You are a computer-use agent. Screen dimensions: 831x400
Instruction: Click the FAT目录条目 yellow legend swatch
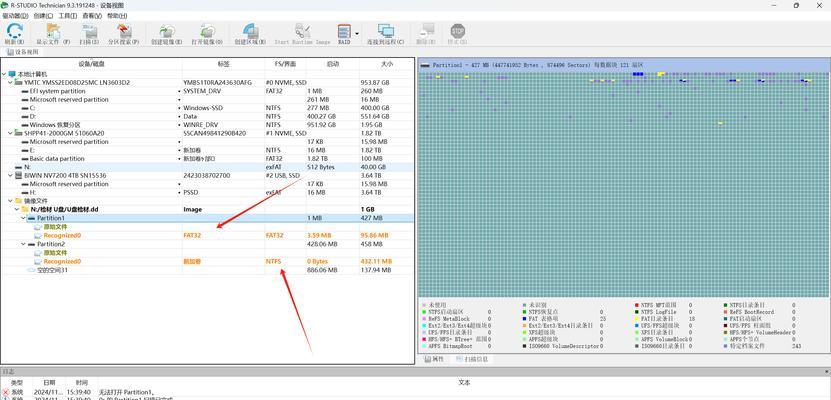click(x=637, y=319)
